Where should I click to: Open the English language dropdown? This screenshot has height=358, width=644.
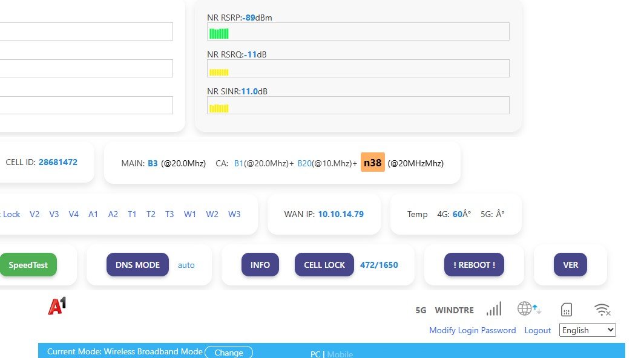pyautogui.click(x=587, y=330)
